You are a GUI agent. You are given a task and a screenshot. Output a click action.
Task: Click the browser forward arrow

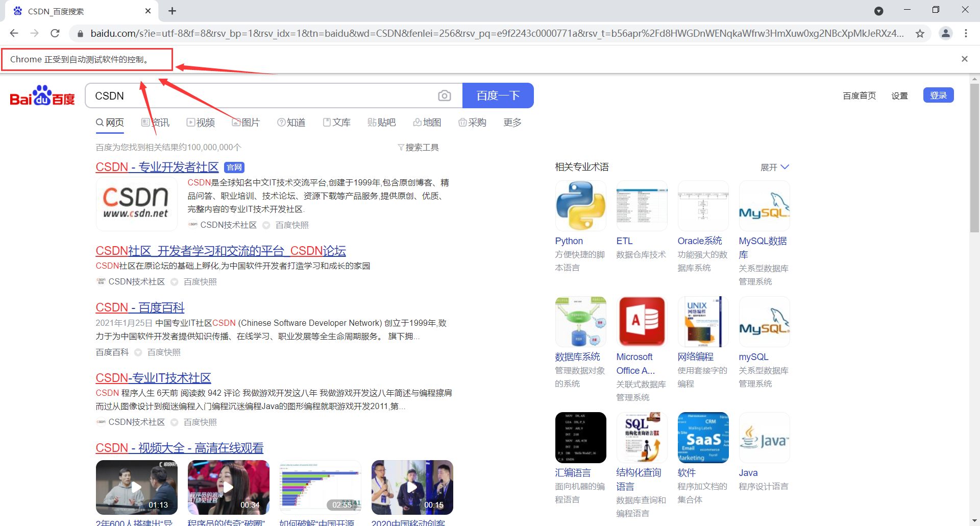[34, 33]
